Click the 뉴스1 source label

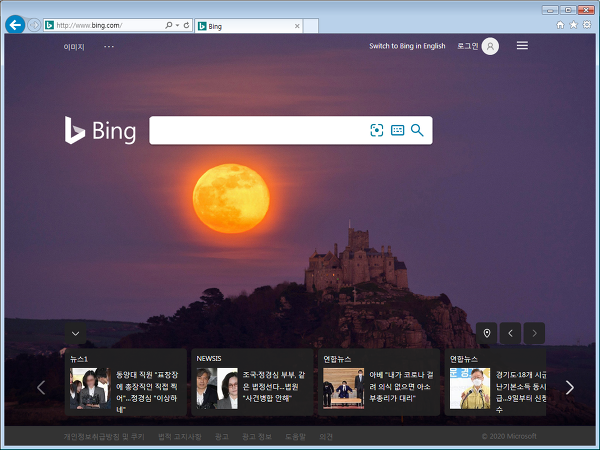[79, 359]
